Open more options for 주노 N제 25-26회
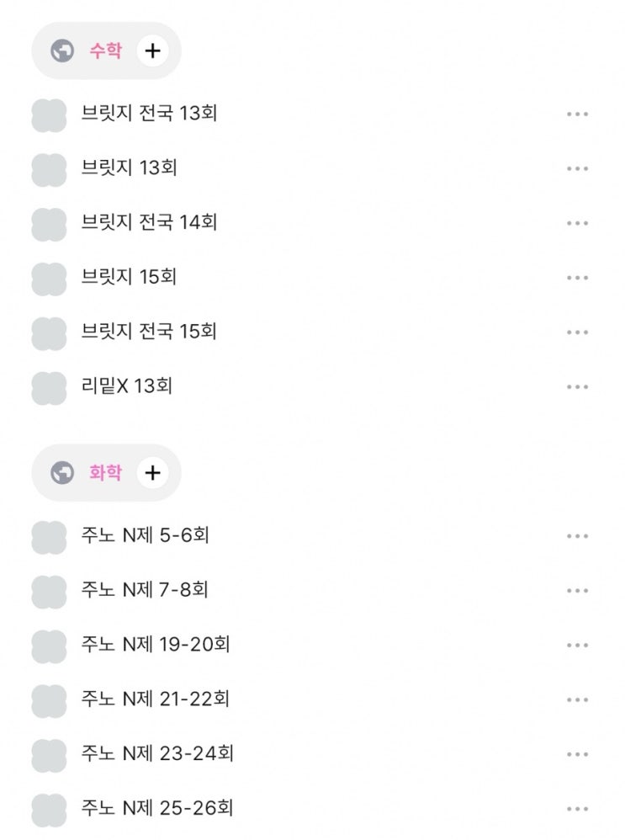The image size is (625, 840). coord(577,810)
